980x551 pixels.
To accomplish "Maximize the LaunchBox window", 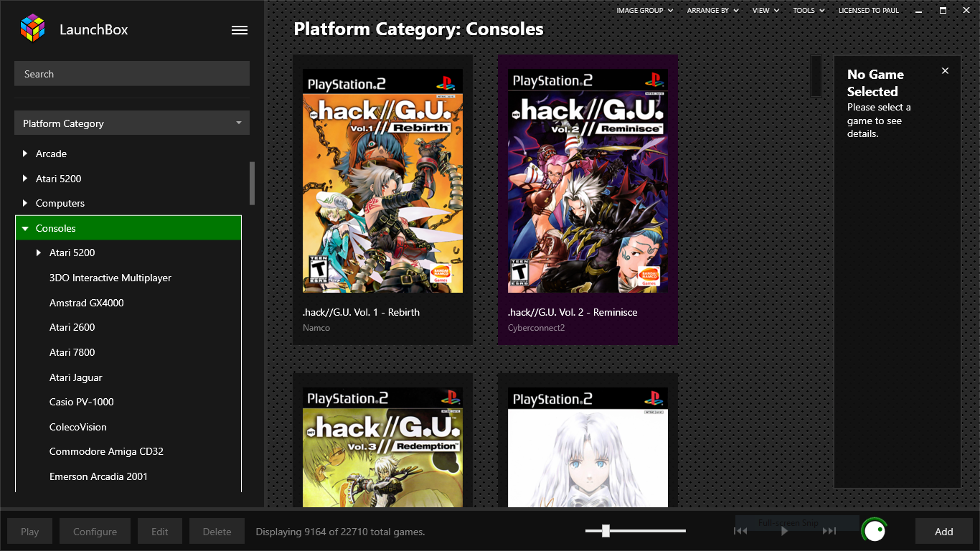I will 943,10.
